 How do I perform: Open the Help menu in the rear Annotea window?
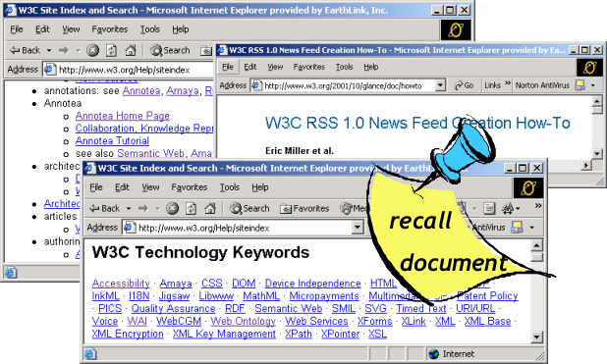[x=181, y=29]
